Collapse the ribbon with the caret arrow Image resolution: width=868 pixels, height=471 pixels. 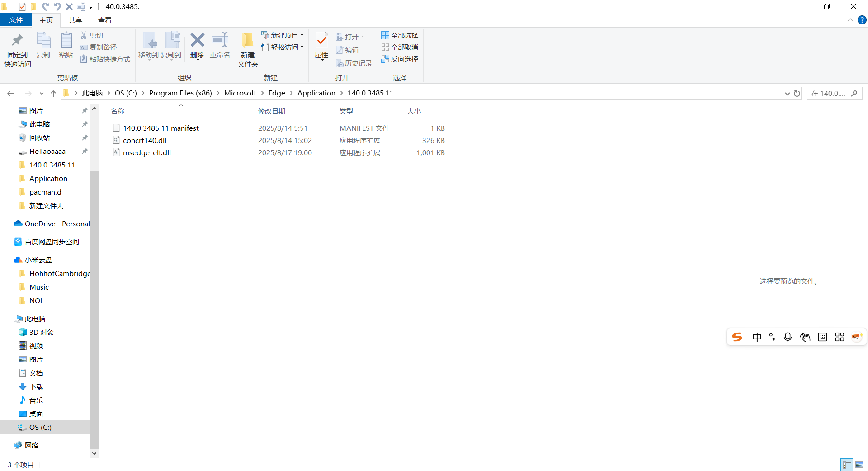click(850, 20)
